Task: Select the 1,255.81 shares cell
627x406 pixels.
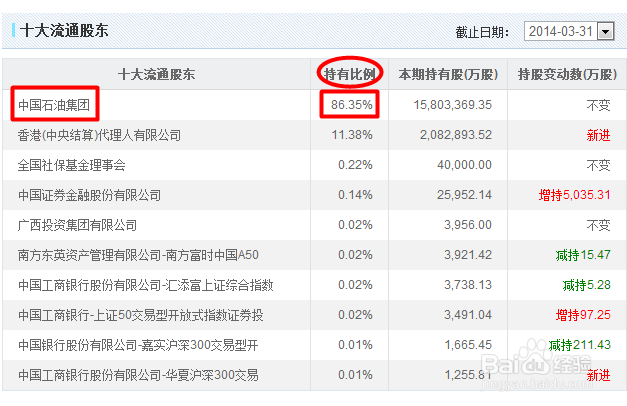Action: click(468, 375)
